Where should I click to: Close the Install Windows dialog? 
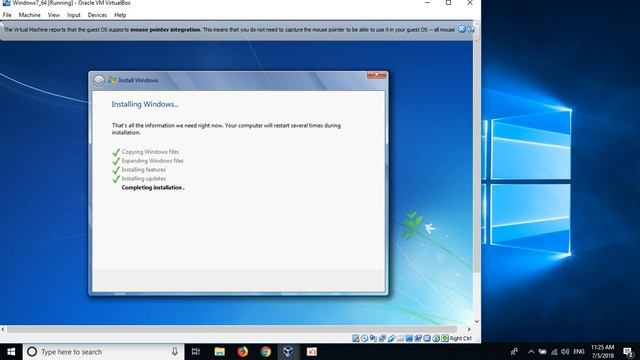point(376,75)
